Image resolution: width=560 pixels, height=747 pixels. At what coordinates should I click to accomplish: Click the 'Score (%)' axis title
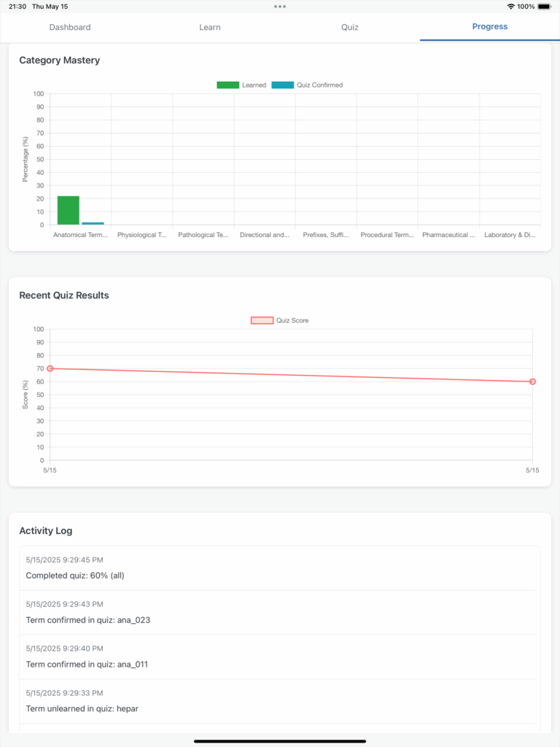[26, 395]
